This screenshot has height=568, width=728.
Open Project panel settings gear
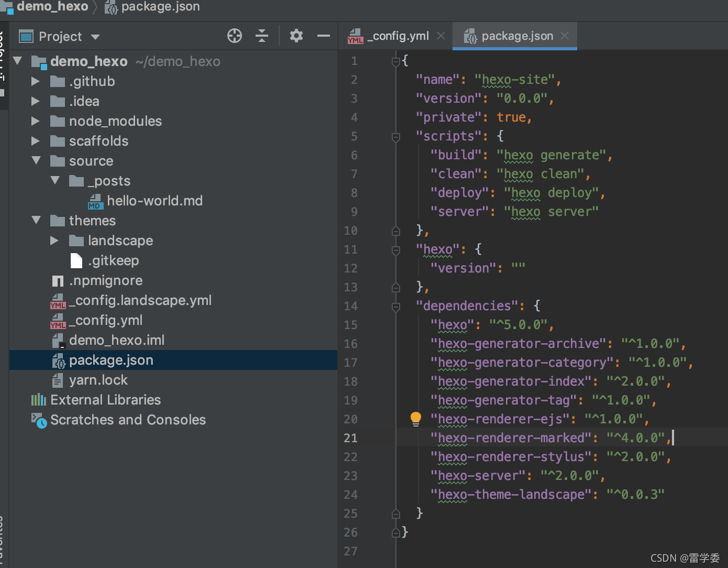(296, 36)
